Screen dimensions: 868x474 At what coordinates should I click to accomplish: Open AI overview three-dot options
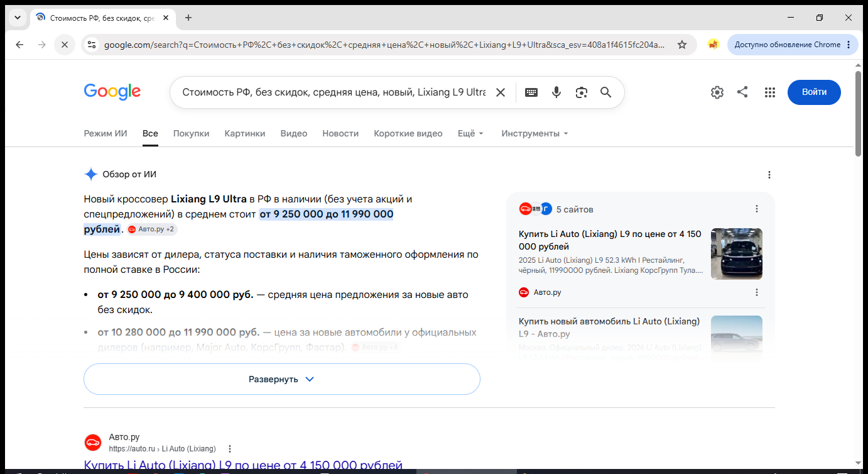[x=769, y=175]
